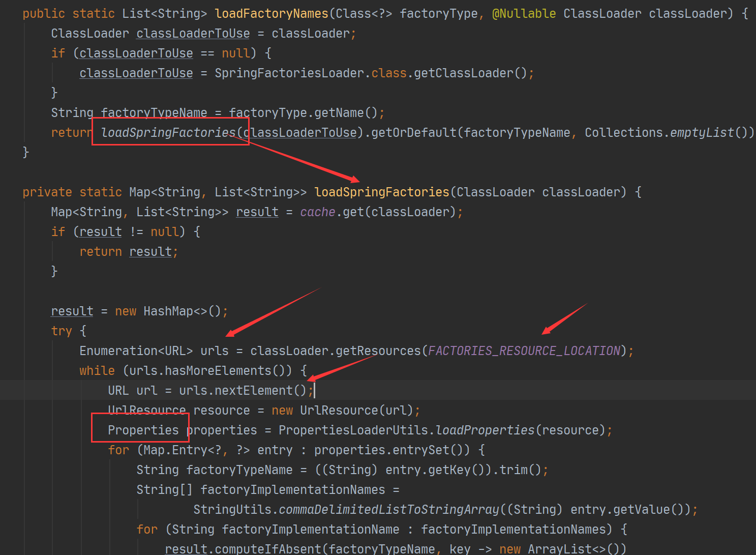
Task: Click the getOrDefault method call
Action: (x=414, y=133)
